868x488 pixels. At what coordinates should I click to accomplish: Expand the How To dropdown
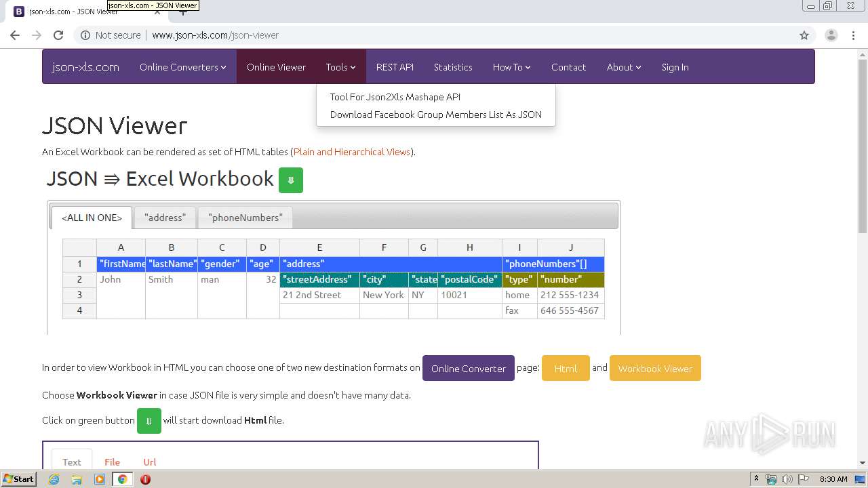coord(511,67)
